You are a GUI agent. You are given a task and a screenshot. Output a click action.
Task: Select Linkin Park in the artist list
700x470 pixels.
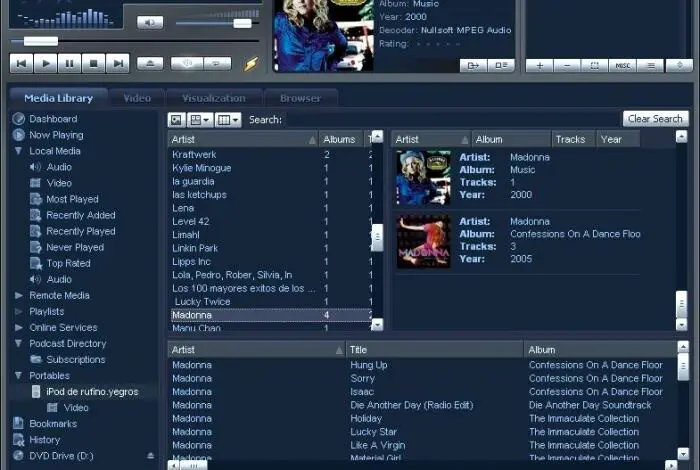tap(195, 248)
